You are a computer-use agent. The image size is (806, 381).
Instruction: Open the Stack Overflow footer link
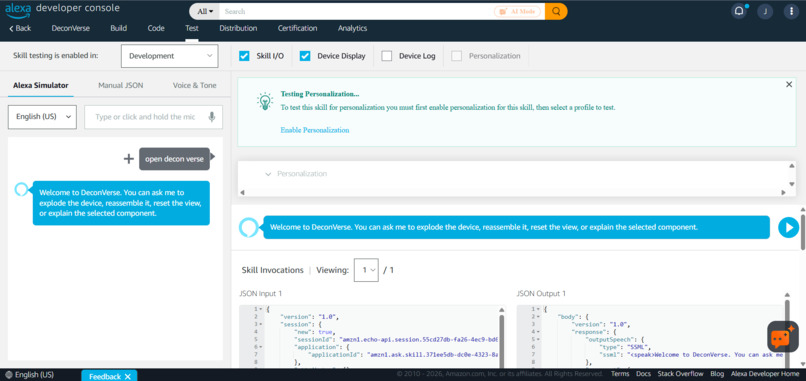680,374
